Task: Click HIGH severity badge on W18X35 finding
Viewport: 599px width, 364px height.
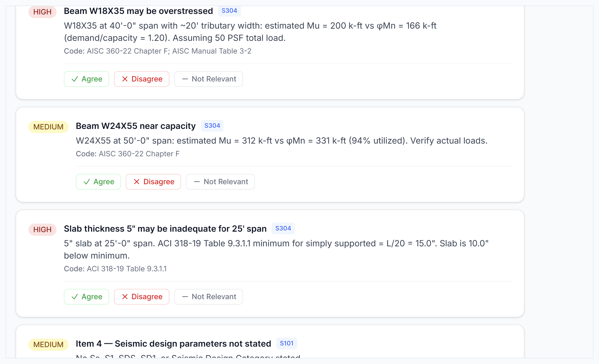Action: coord(42,12)
